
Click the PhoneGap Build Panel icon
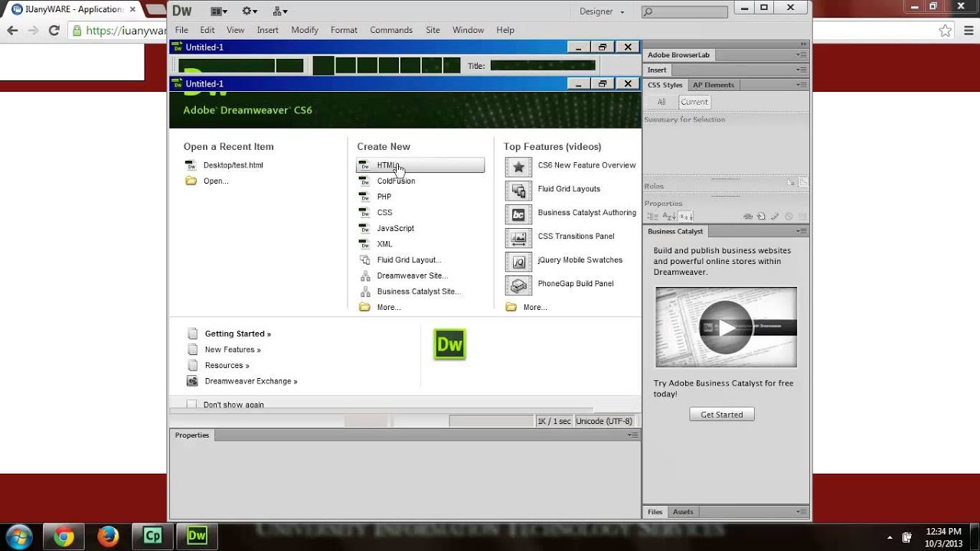click(518, 285)
